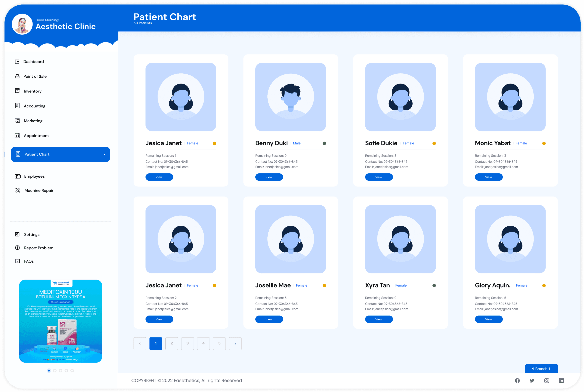Go to next page using right chevron
Viewport: 584px width, 392px height.
click(235, 344)
